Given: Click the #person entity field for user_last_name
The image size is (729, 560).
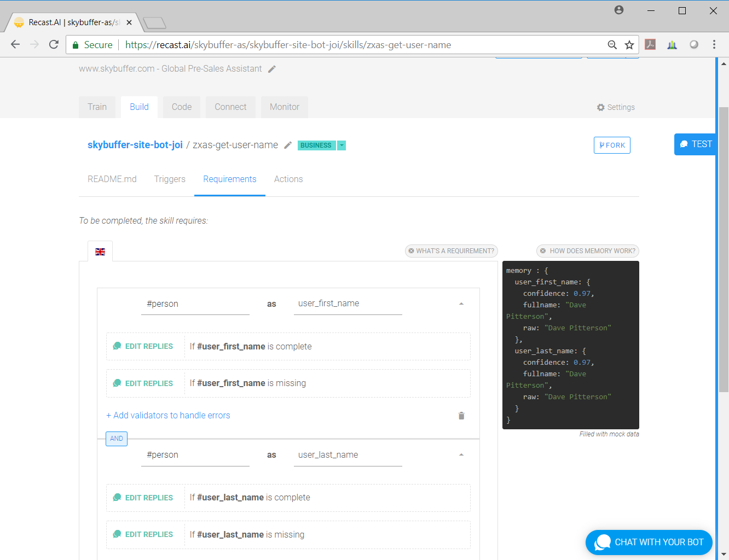Looking at the screenshot, I should point(195,455).
